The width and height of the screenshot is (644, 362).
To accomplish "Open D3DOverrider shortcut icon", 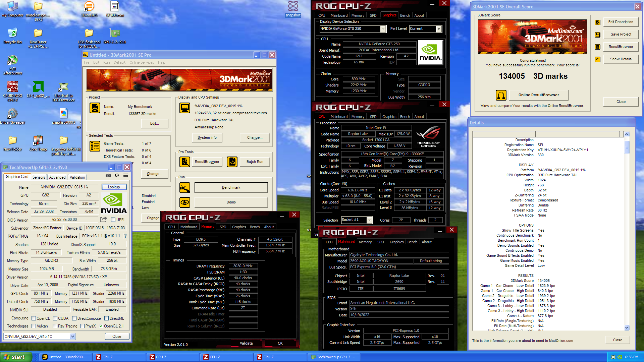I will point(63,92).
